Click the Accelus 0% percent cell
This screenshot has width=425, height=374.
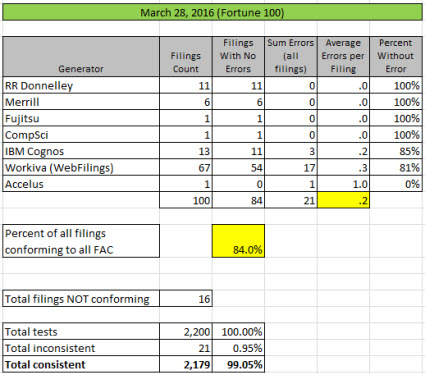point(396,184)
